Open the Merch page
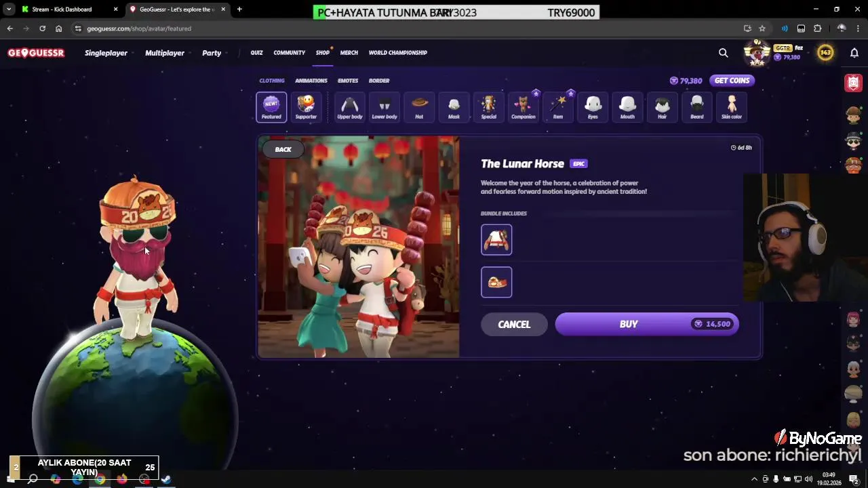The width and height of the screenshot is (868, 488). 349,53
